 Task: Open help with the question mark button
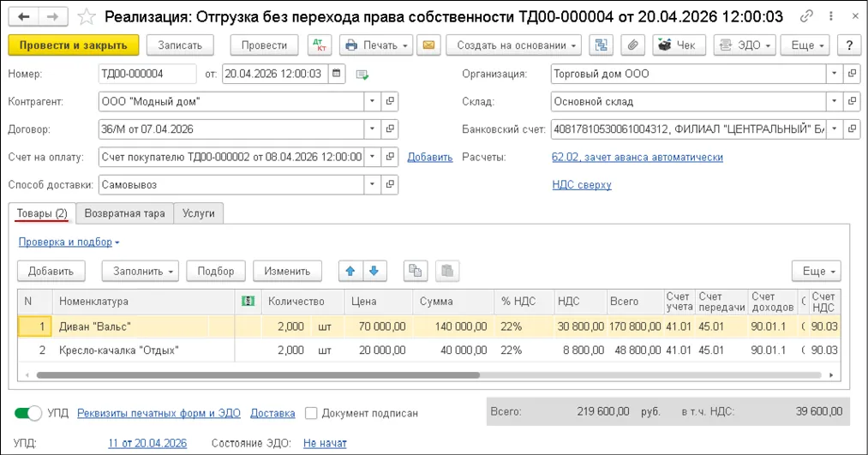pos(849,45)
